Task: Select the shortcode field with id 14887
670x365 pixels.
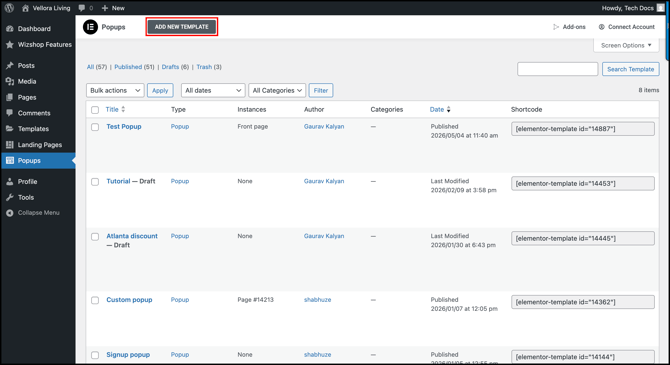Action: 583,129
